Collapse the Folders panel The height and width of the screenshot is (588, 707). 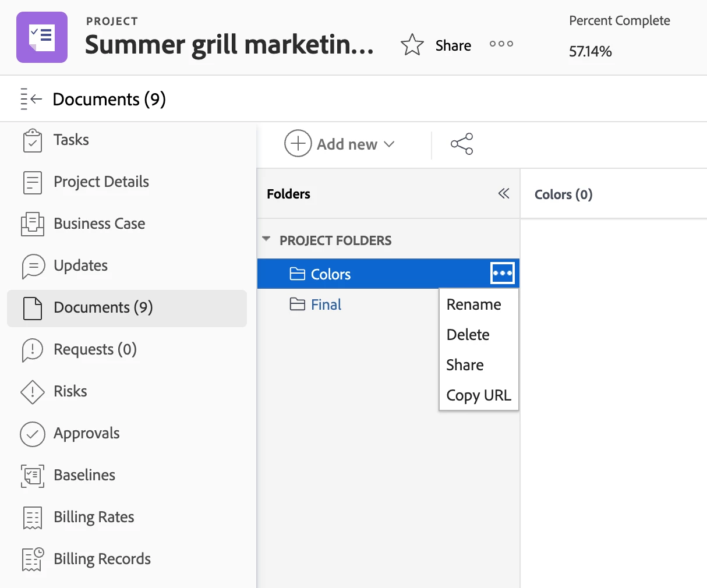(504, 194)
